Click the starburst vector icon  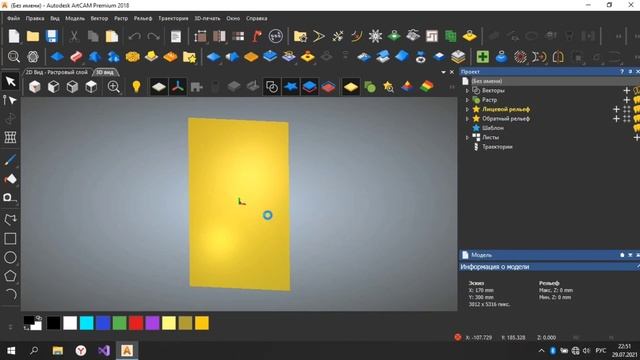coord(375,36)
